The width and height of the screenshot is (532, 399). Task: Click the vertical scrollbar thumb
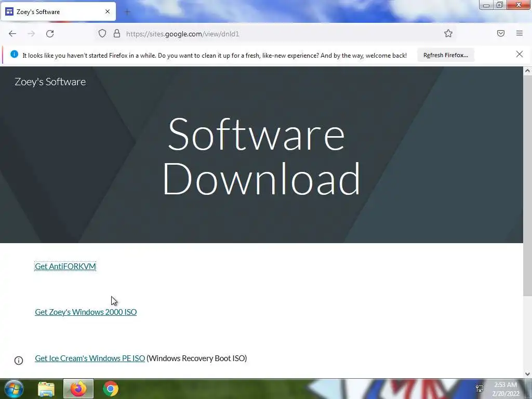click(x=527, y=185)
